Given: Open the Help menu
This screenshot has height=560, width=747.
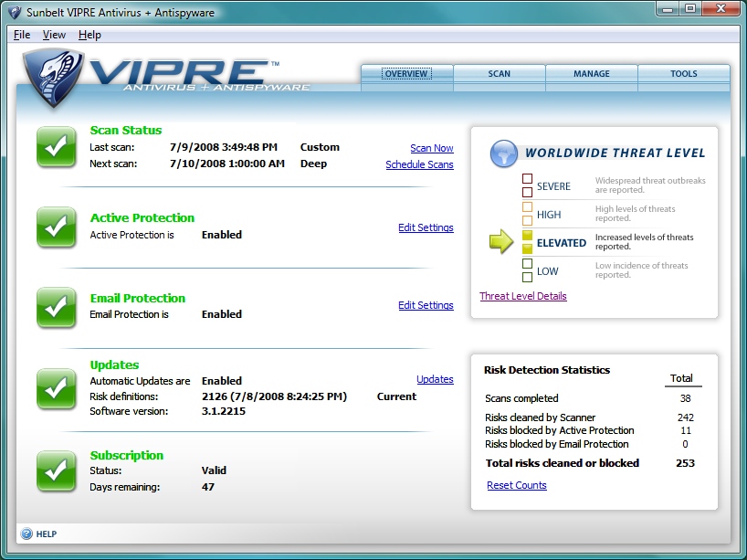Looking at the screenshot, I should click(x=89, y=35).
